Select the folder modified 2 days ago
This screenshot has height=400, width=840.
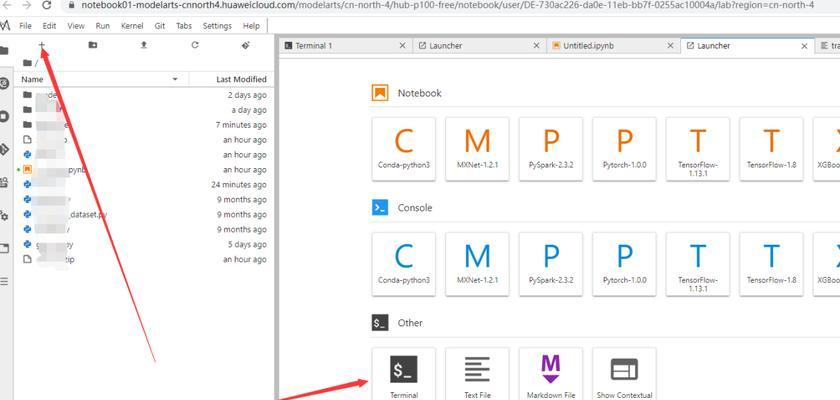[144, 95]
